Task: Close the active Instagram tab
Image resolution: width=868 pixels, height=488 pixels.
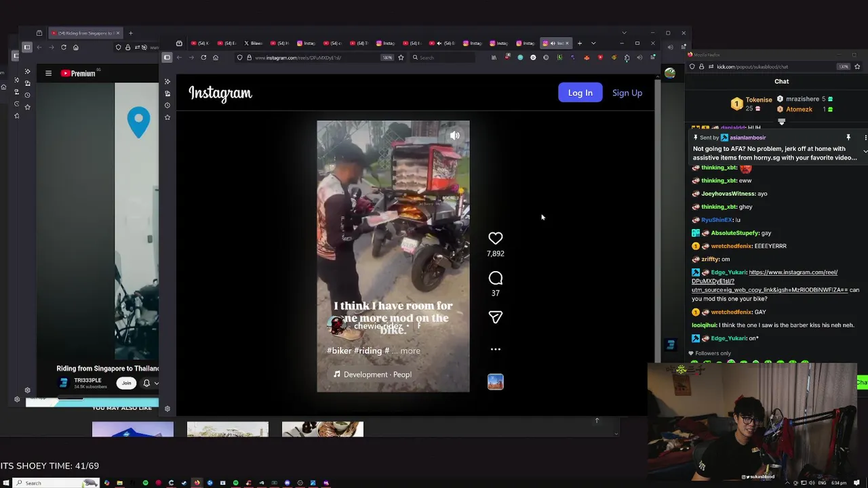Action: pyautogui.click(x=568, y=43)
